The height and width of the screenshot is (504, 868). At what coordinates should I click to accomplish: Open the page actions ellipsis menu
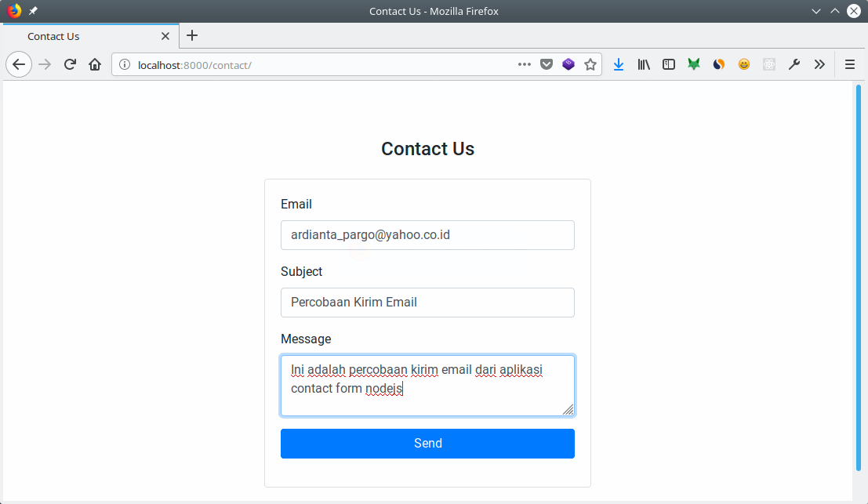[524, 64]
